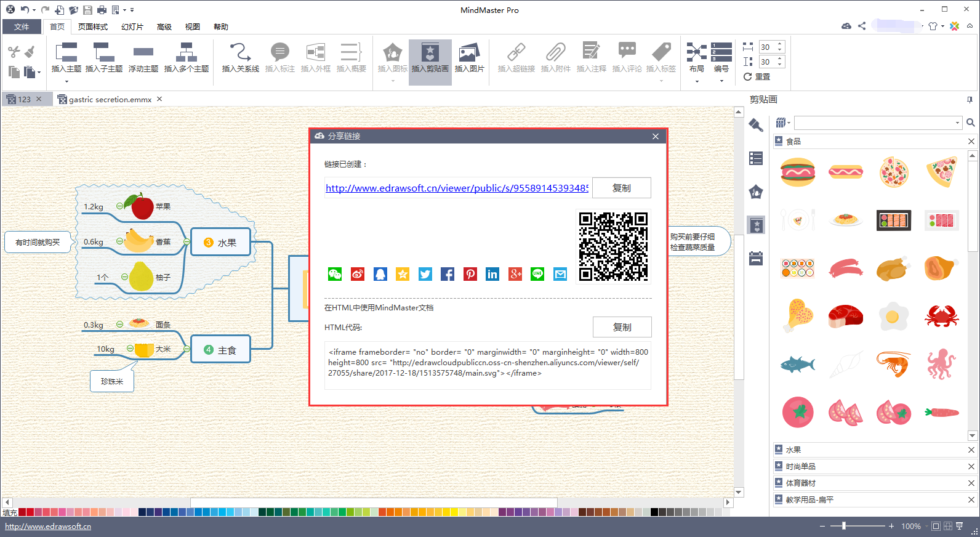Switch to the 视图 tab
The height and width of the screenshot is (537, 980).
[x=193, y=26]
